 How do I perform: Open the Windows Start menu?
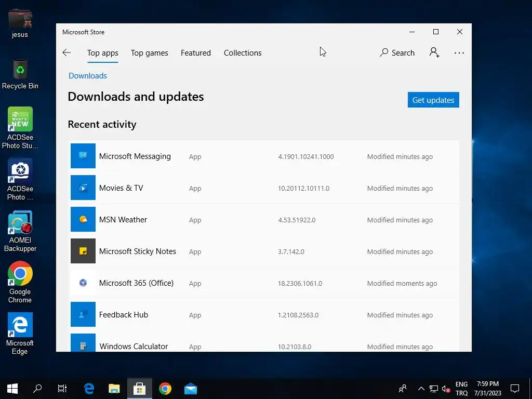click(x=12, y=389)
